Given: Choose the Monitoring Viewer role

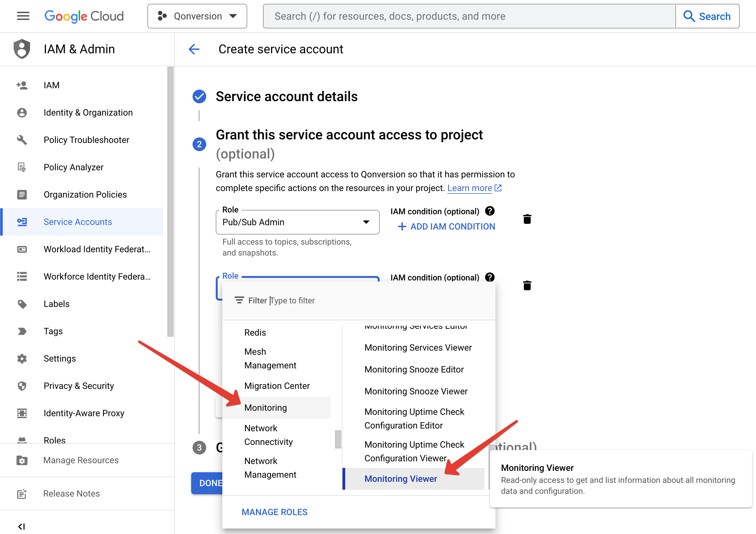Looking at the screenshot, I should (401, 478).
